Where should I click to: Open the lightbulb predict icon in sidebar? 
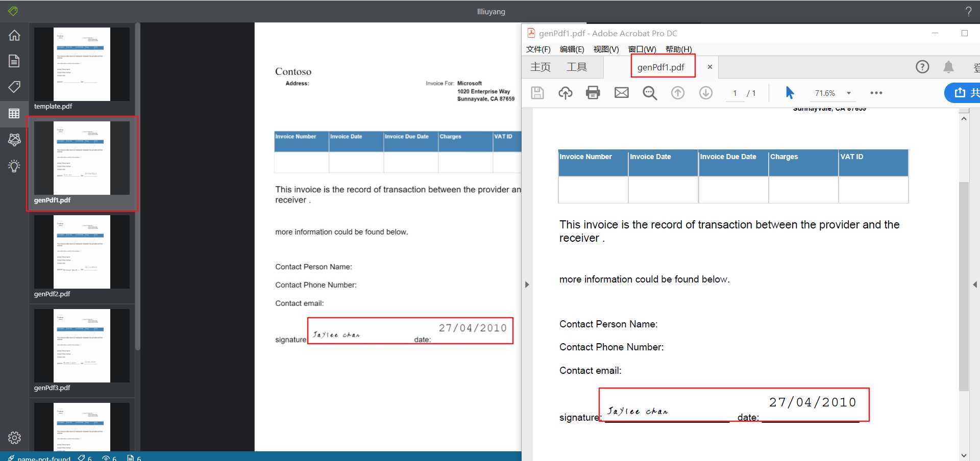(x=14, y=166)
